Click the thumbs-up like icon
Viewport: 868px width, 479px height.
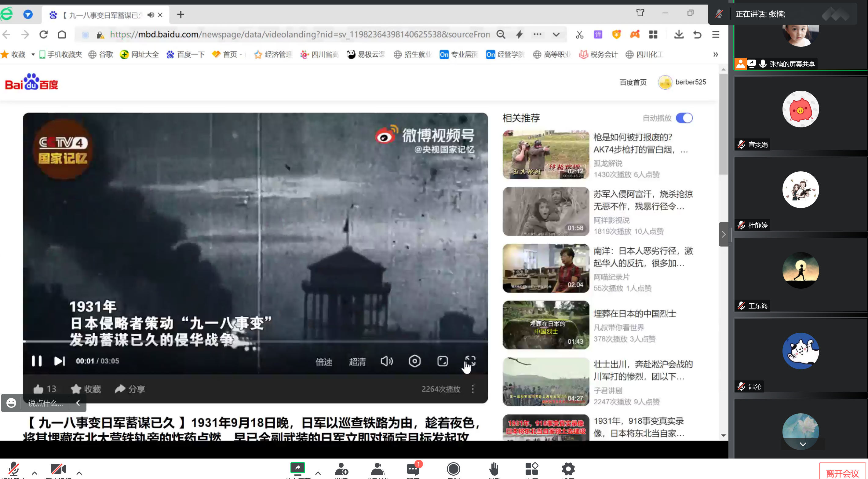(38, 389)
